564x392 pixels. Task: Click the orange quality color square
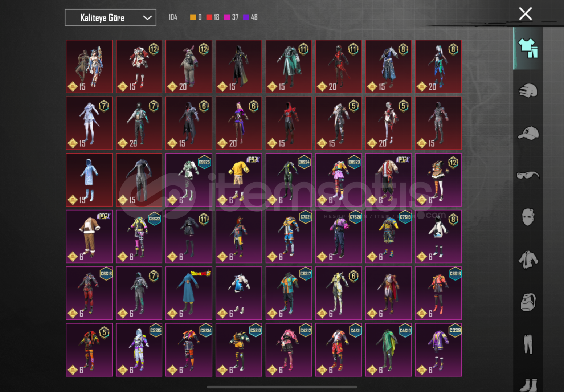(193, 17)
